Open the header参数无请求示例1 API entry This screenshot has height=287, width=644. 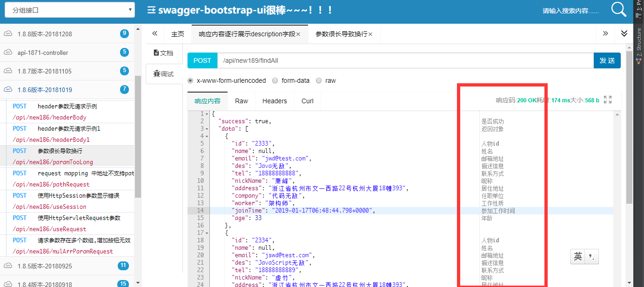pos(69,129)
